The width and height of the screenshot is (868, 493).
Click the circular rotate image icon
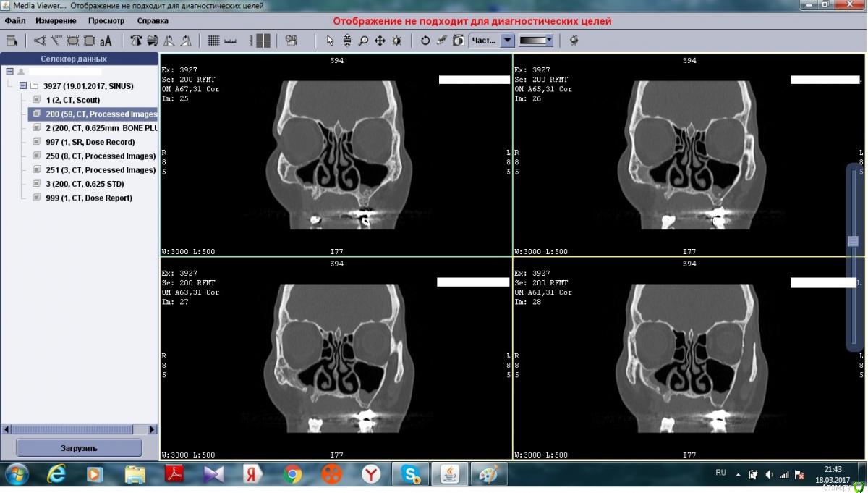click(x=425, y=41)
